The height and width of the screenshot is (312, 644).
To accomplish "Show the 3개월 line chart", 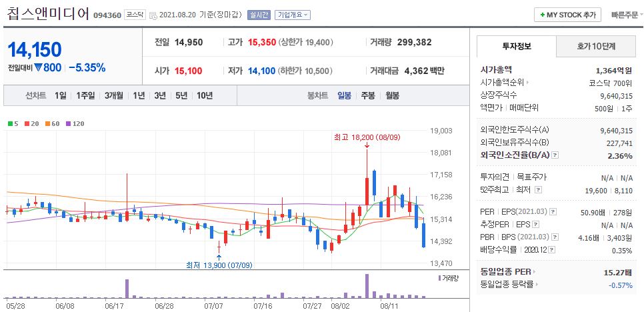I will click(x=113, y=96).
